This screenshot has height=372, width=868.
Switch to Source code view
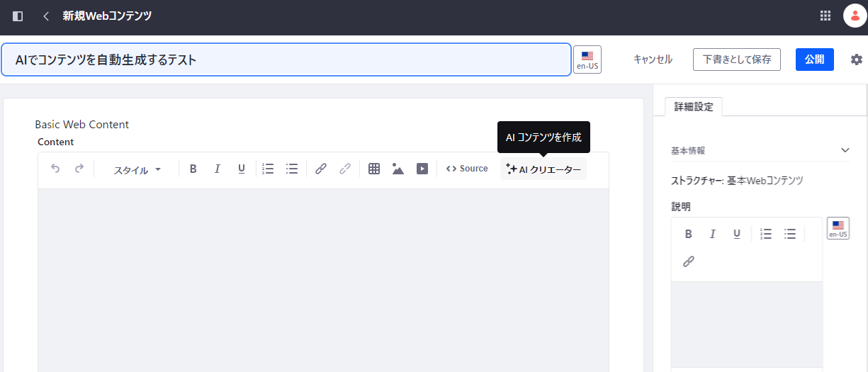coord(467,169)
